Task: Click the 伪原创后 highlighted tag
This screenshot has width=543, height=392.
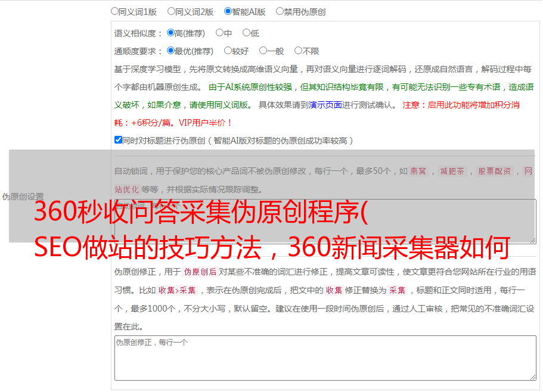Action: point(200,272)
